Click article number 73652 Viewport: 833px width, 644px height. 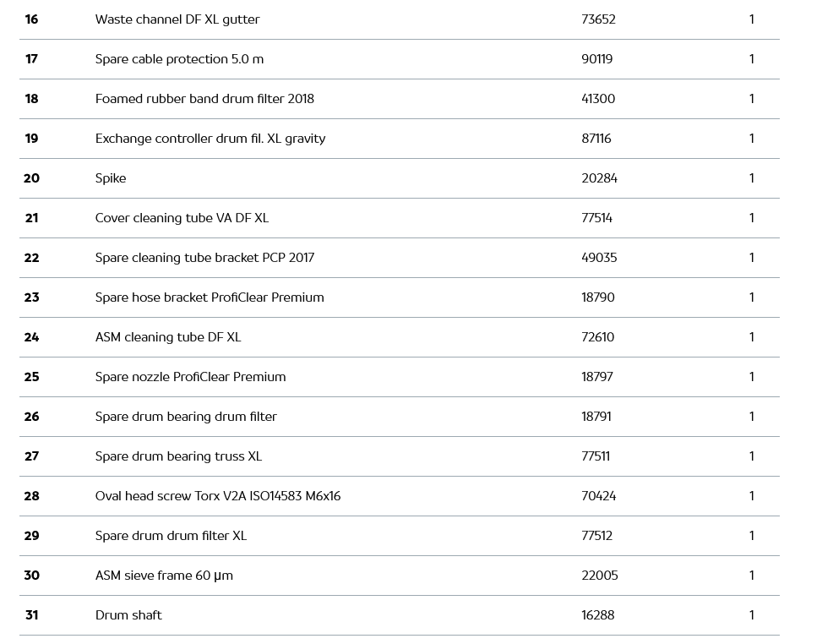click(598, 19)
